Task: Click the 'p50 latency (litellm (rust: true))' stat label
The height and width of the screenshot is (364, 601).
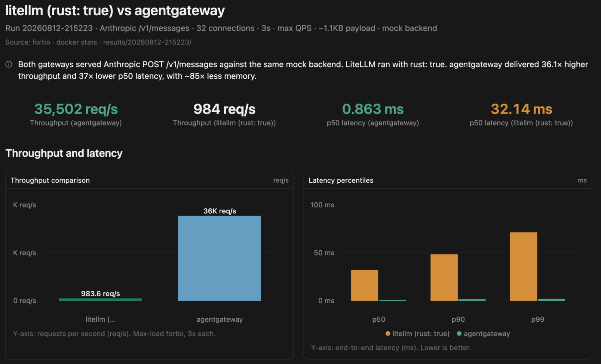Action: click(521, 123)
